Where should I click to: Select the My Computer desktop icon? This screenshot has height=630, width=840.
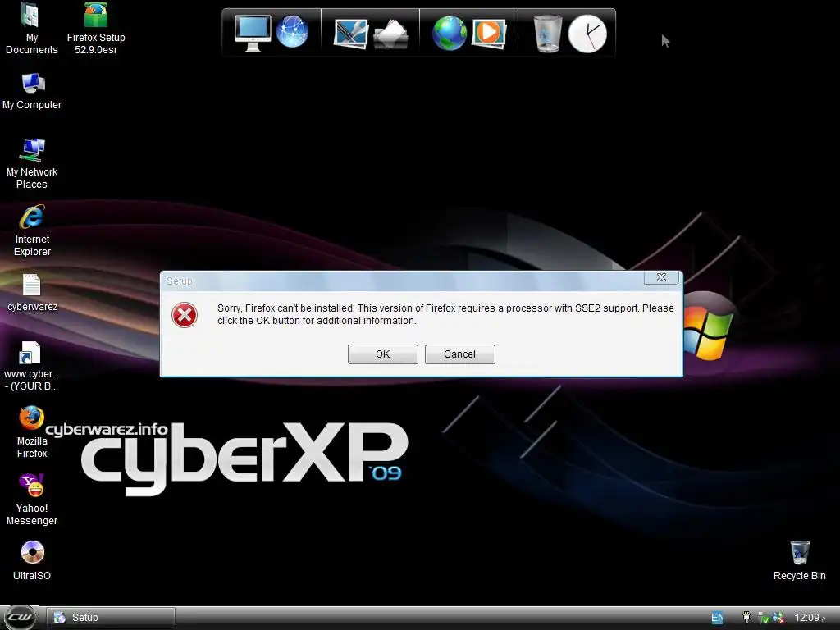click(x=32, y=91)
